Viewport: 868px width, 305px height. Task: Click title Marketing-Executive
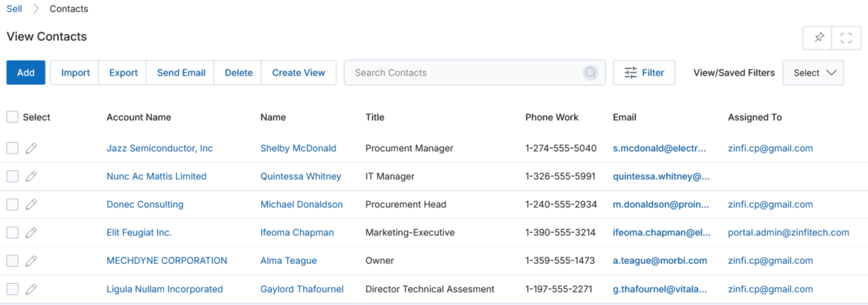[x=410, y=233]
